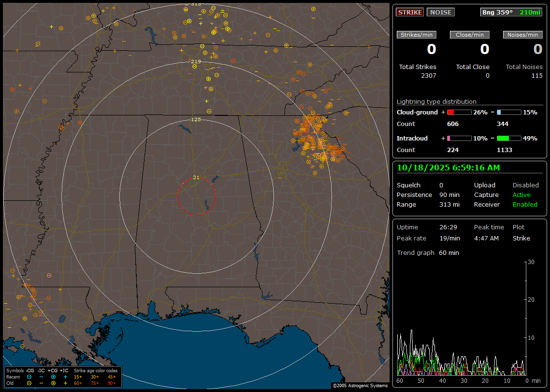Click the red Cloud-ground positive percentage bar
The image size is (550, 392).
click(x=459, y=112)
